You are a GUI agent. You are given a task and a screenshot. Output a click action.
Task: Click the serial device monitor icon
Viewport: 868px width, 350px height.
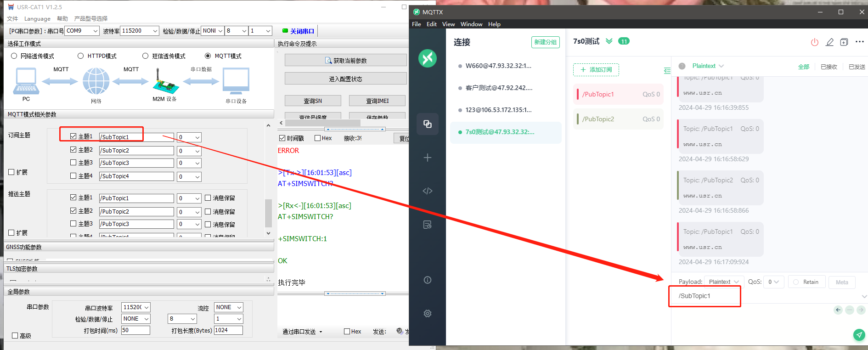pyautogui.click(x=236, y=81)
